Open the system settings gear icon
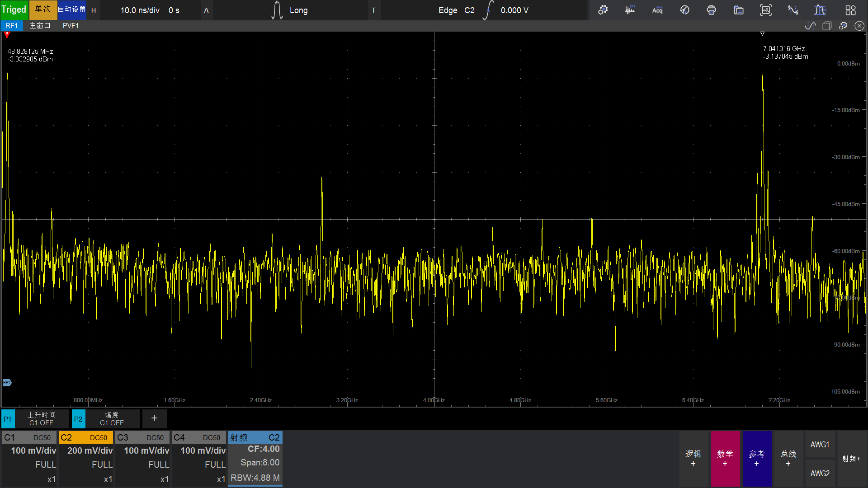 [603, 10]
